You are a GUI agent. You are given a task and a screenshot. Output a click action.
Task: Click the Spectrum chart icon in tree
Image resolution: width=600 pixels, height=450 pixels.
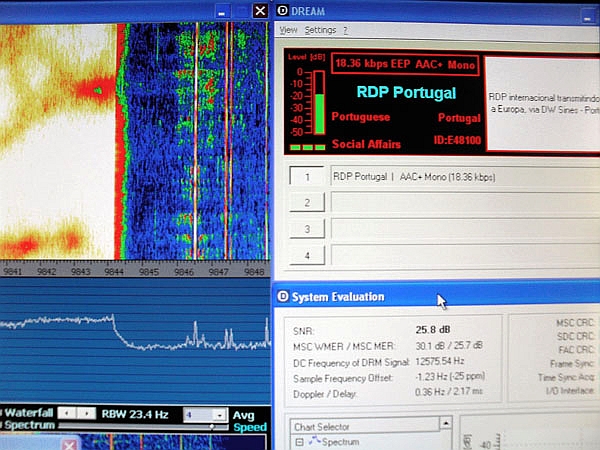point(315,441)
